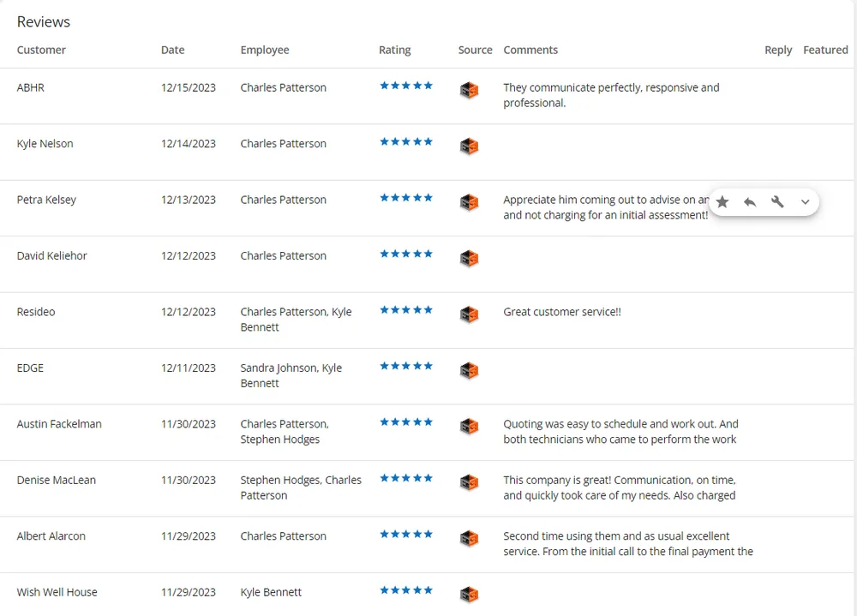857x616 pixels.
Task: Click the reply arrow in hover toolbar
Action: (x=750, y=202)
